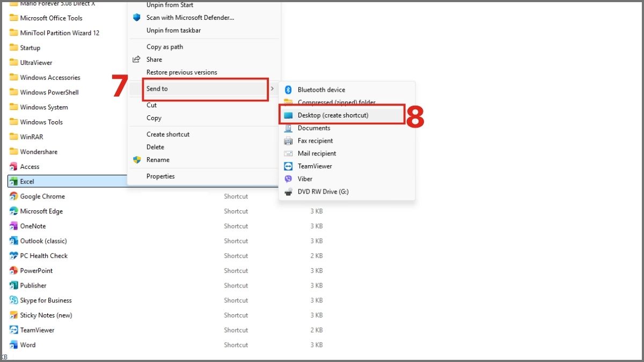Select the UltraViewer folder
644x362 pixels.
point(31,63)
